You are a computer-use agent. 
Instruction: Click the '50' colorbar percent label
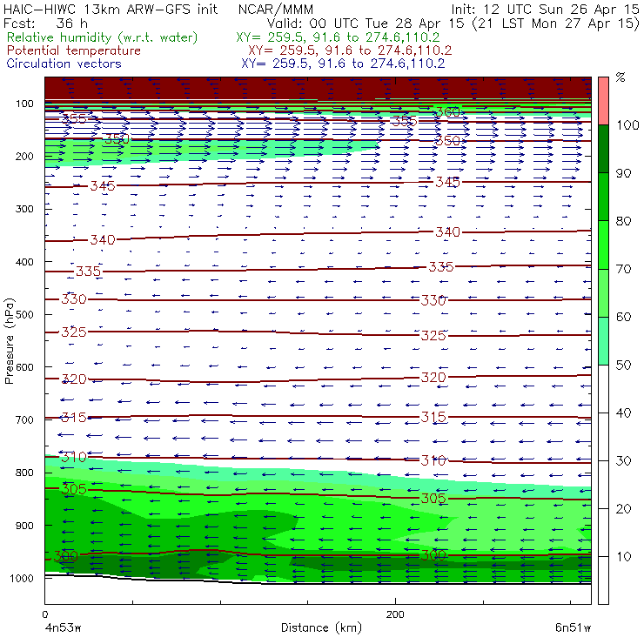tap(623, 366)
